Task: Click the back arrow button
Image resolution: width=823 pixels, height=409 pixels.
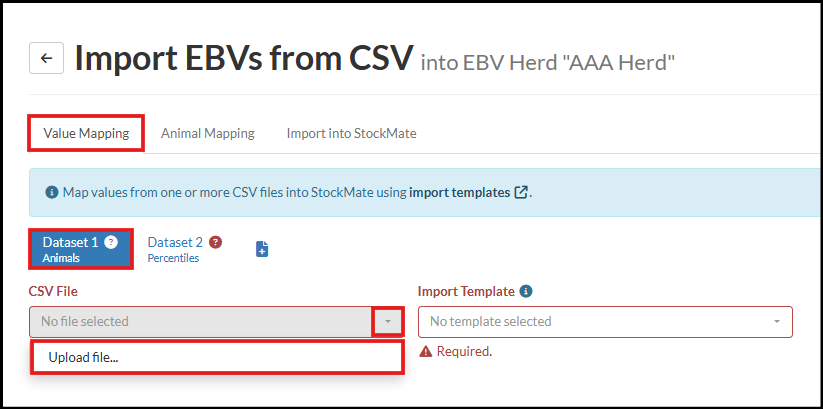Action: (x=46, y=58)
